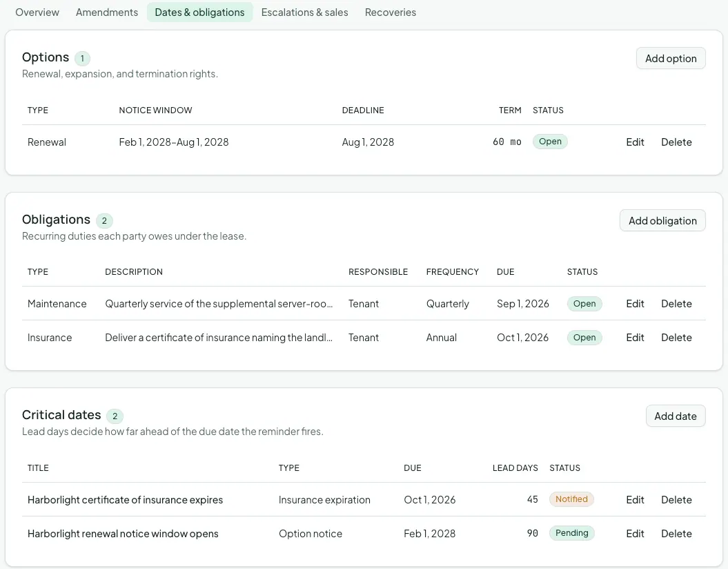Screen dimensions: 728x569
Task: Edit the Maintenance obligation
Action: (x=635, y=304)
